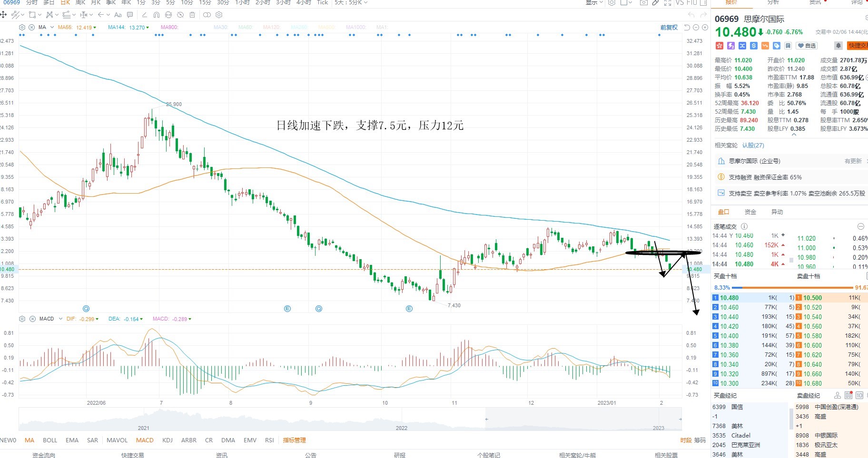
Task: Select the crosshair move cursor tool
Action: coord(4,15)
